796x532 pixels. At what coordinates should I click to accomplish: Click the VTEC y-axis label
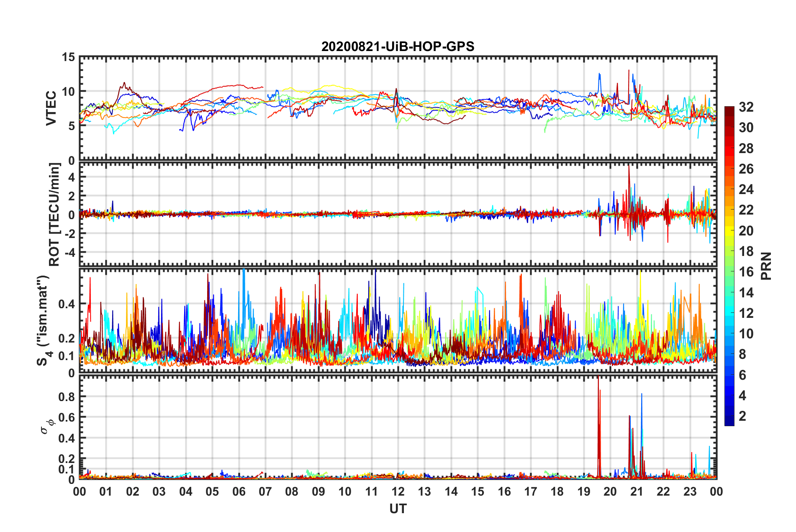coord(51,108)
